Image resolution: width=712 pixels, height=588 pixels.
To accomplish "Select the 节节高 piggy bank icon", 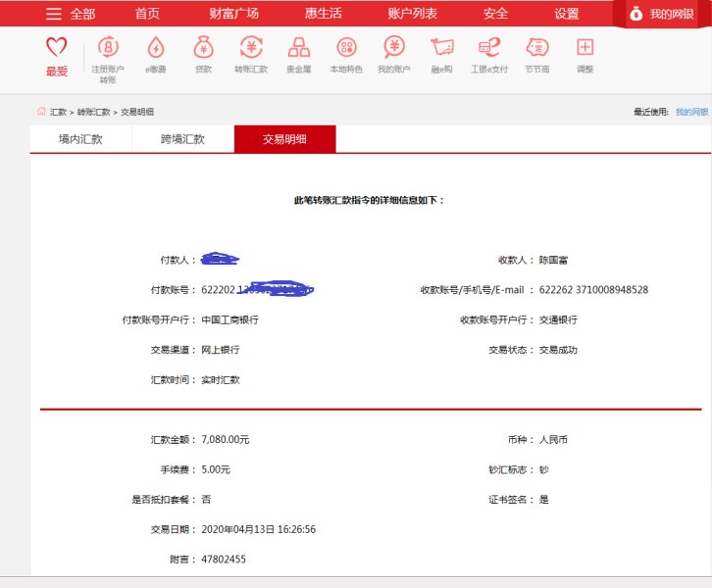I will click(x=536, y=49).
